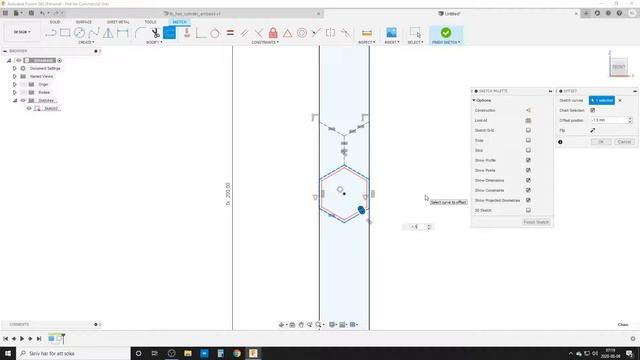This screenshot has height=360, width=640.
Task: Apply the Symmetry constraint
Action: [x=331, y=33]
